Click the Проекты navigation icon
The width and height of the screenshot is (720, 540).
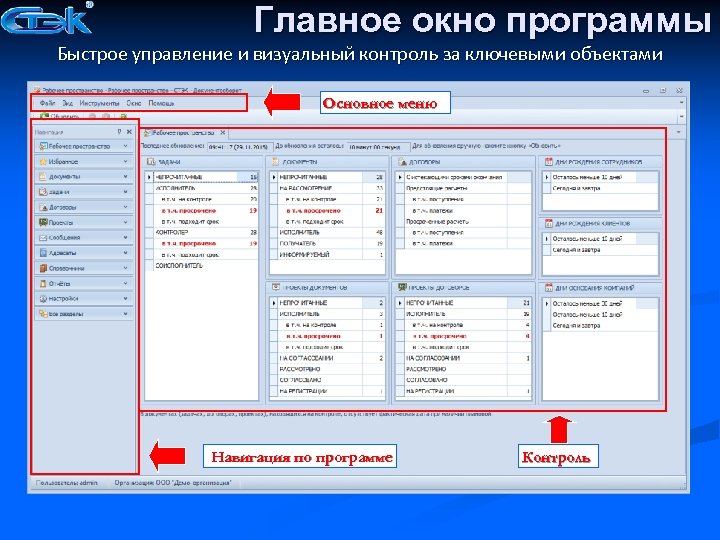(43, 222)
